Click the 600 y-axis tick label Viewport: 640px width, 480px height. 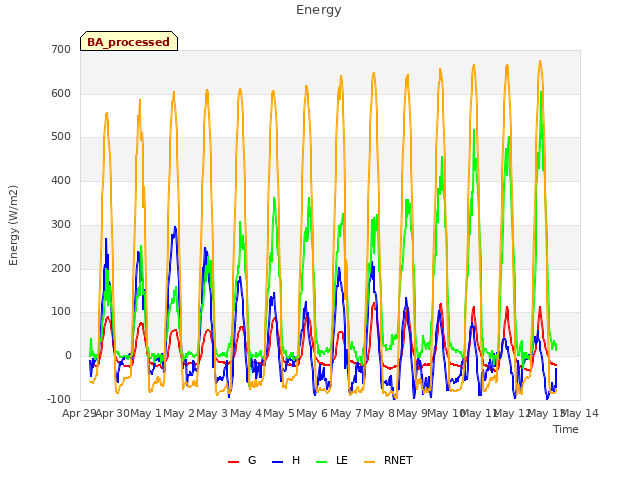61,93
